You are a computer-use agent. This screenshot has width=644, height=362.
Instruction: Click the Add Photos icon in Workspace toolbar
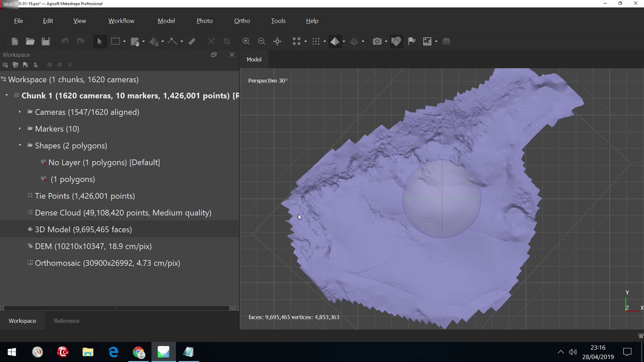[15, 65]
